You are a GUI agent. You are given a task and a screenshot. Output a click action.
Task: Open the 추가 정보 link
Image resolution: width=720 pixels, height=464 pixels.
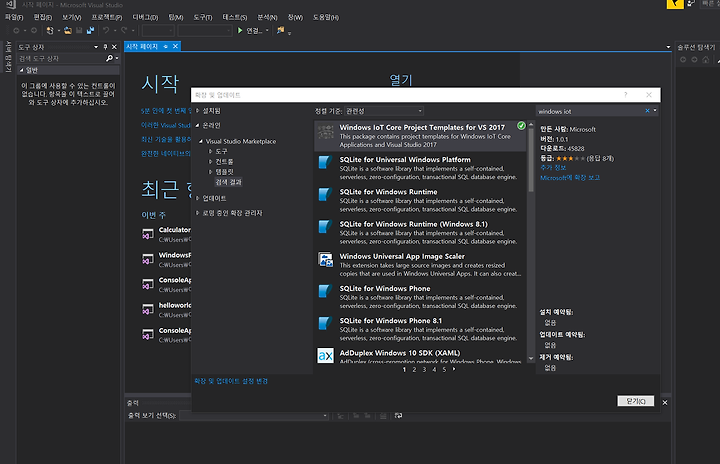pyautogui.click(x=553, y=168)
